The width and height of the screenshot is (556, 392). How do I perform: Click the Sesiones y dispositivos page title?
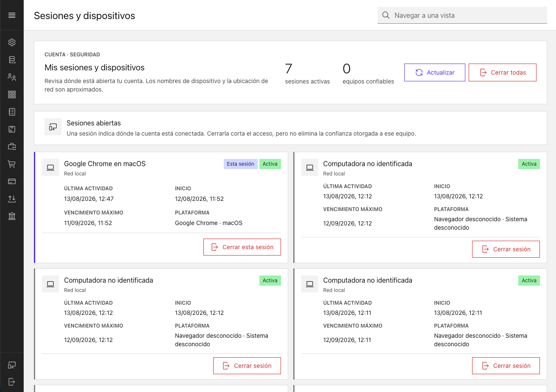(84, 16)
